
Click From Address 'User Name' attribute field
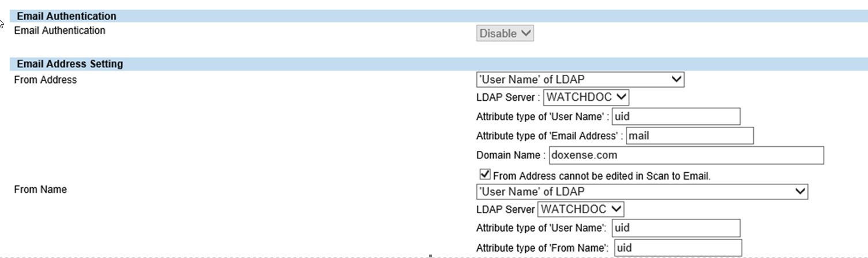[x=675, y=116]
